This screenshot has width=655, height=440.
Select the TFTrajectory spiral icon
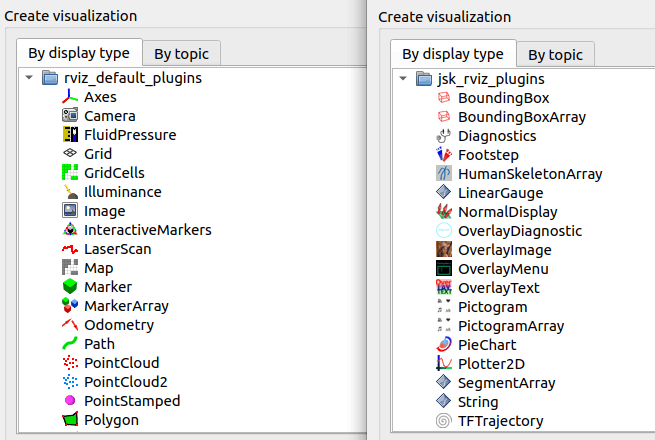(444, 420)
